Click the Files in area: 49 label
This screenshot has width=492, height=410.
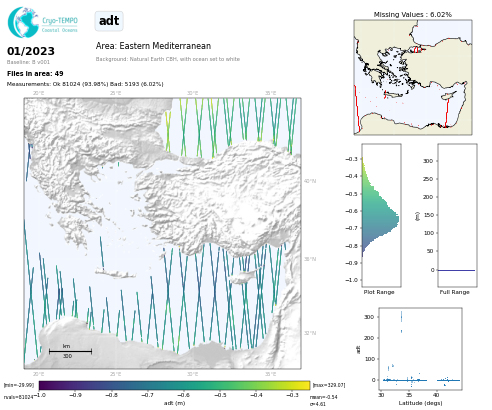(x=35, y=73)
